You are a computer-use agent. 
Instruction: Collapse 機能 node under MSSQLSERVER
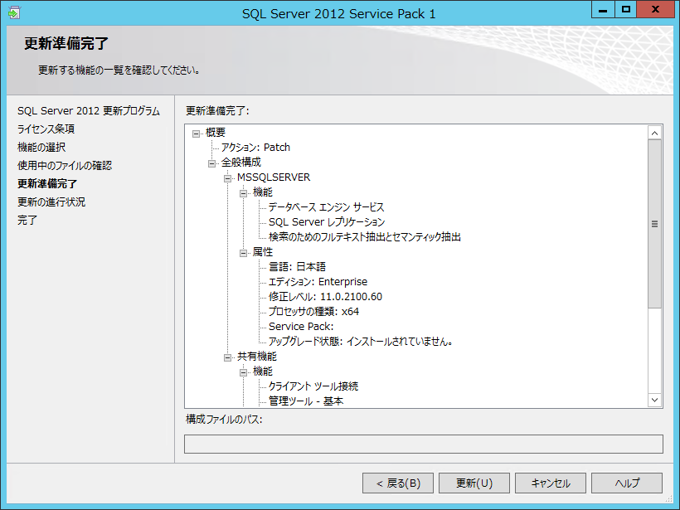tap(243, 193)
